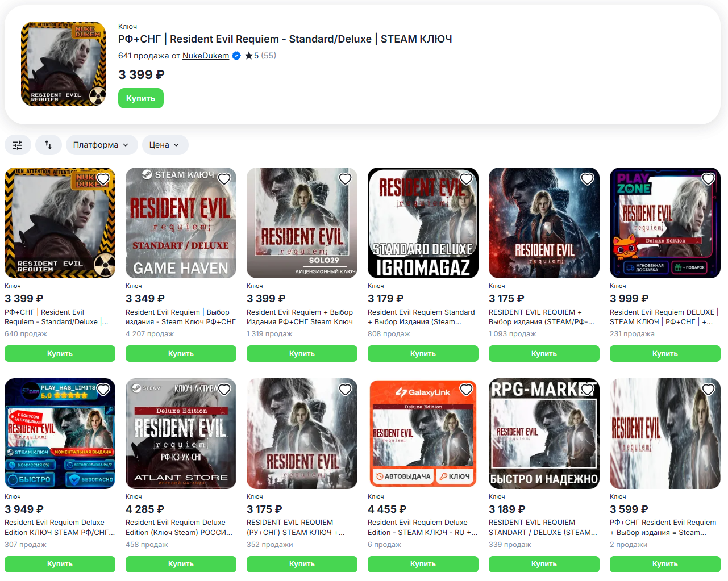Open the NukeDukem seller link
This screenshot has width=728, height=581.
(205, 56)
